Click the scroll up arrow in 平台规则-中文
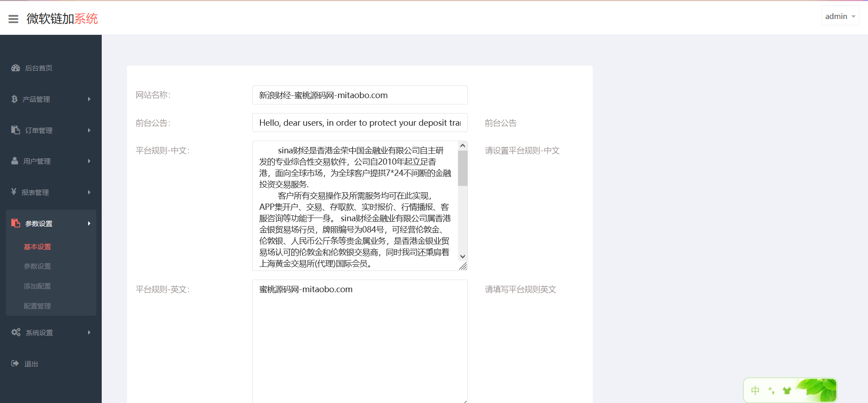The width and height of the screenshot is (868, 403). point(462,146)
